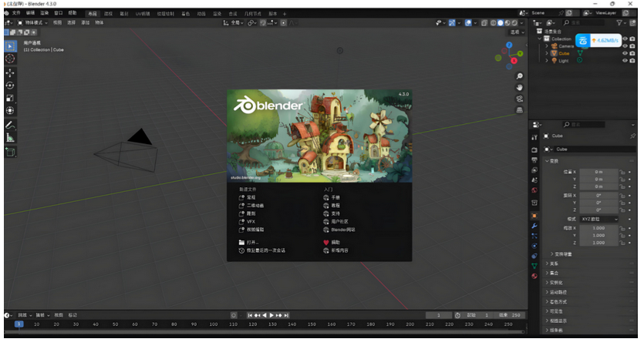
Task: Expand the Relations panel
Action: tap(552, 263)
